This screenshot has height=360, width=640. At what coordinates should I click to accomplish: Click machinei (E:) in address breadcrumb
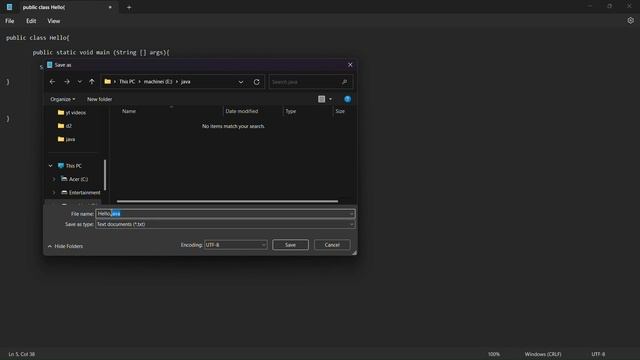point(158,82)
